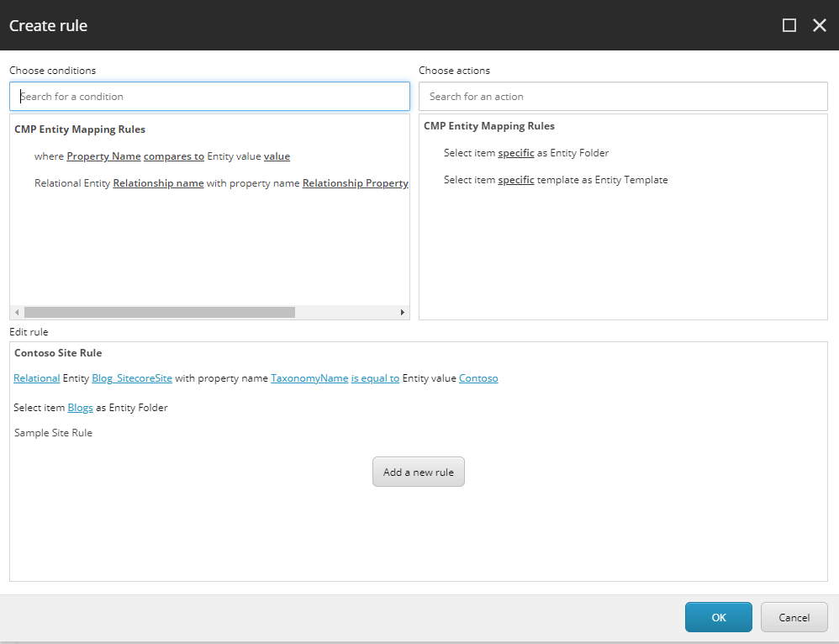Open the Relationship name selector
Screen dimensions: 839x644
point(158,182)
